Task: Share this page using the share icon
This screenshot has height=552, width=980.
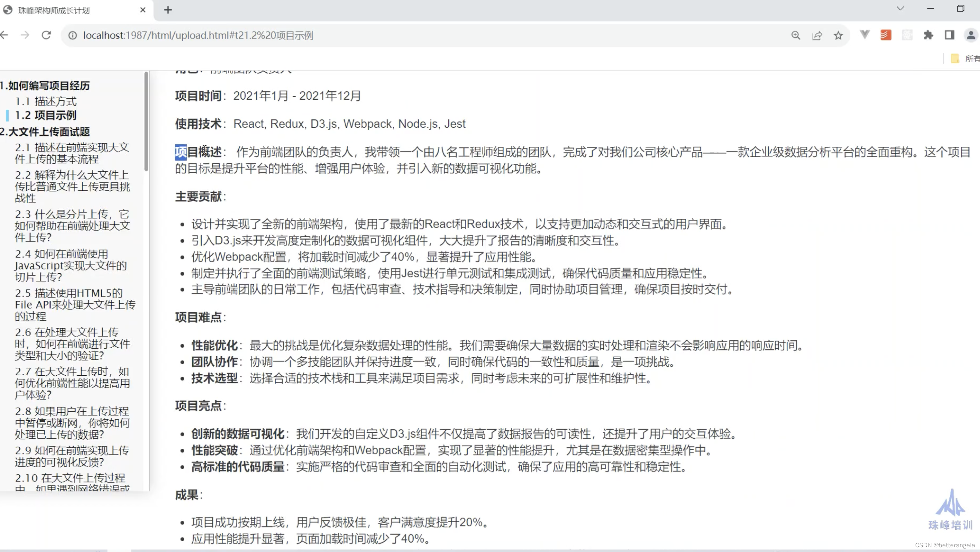Action: click(x=817, y=35)
